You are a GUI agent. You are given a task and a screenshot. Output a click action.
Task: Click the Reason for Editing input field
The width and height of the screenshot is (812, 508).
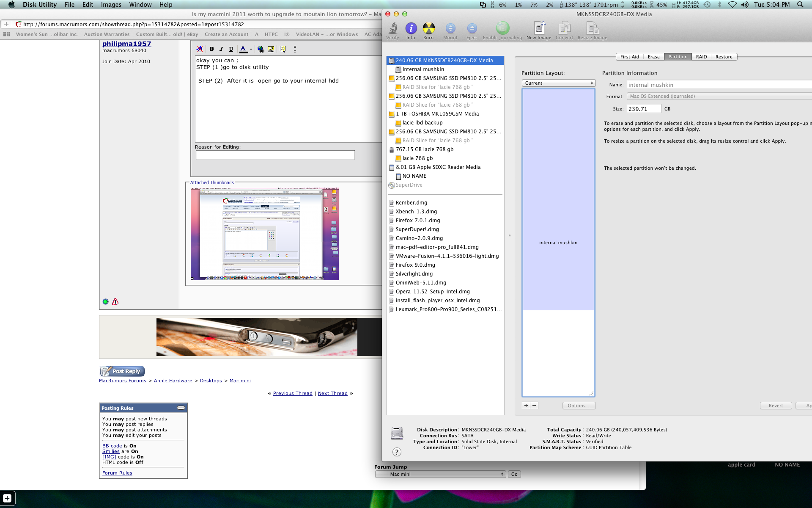pos(275,155)
